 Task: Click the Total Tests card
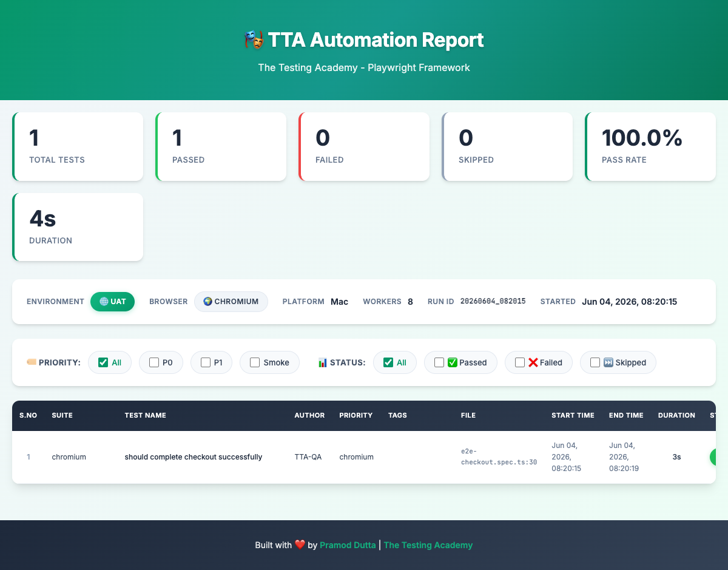pos(78,146)
